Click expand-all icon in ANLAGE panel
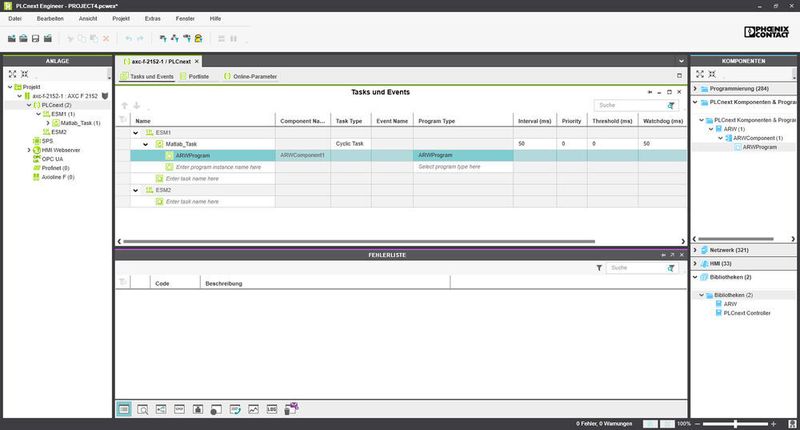This screenshot has width=800, height=430. click(x=12, y=74)
